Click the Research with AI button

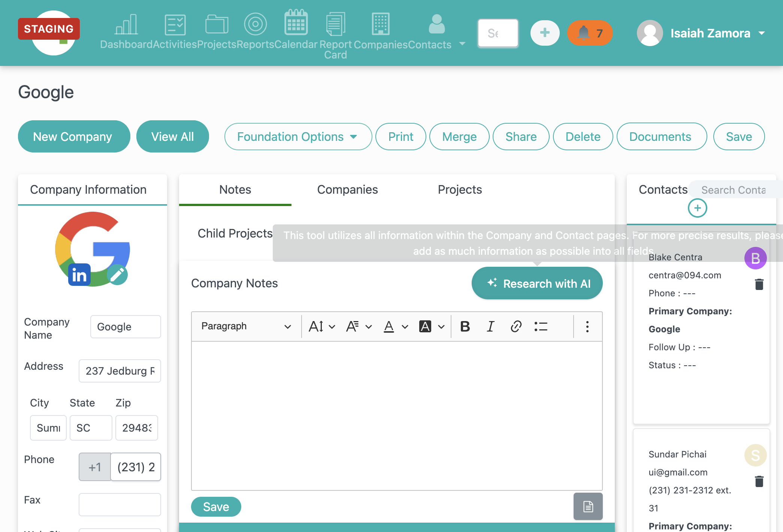(x=537, y=284)
